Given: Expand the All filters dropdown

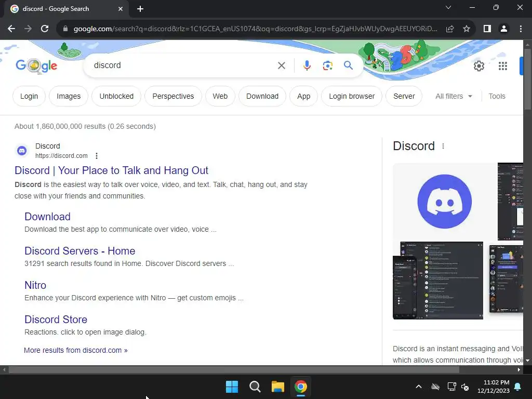Looking at the screenshot, I should click(x=454, y=96).
